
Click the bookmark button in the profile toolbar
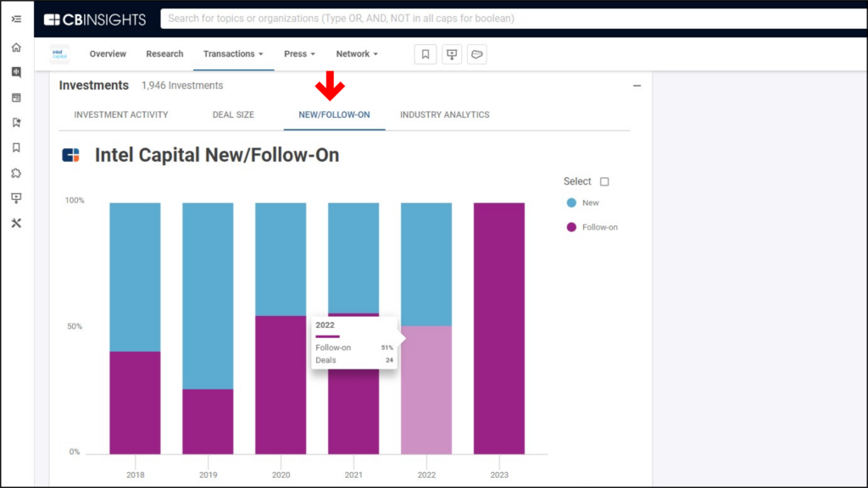[426, 54]
